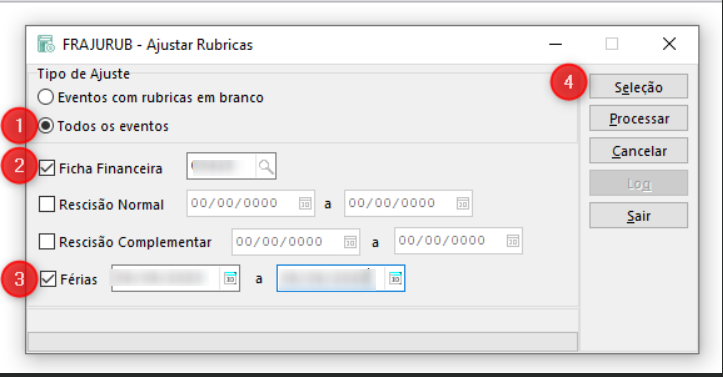723x377 pixels.
Task: Open calendar for Férias end date
Action: click(x=395, y=278)
